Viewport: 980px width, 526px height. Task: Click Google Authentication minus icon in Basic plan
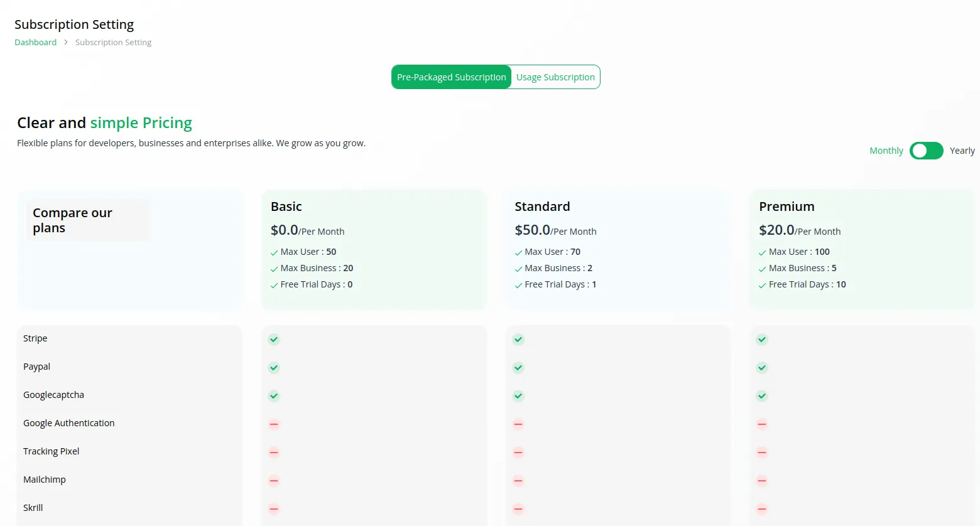point(274,424)
